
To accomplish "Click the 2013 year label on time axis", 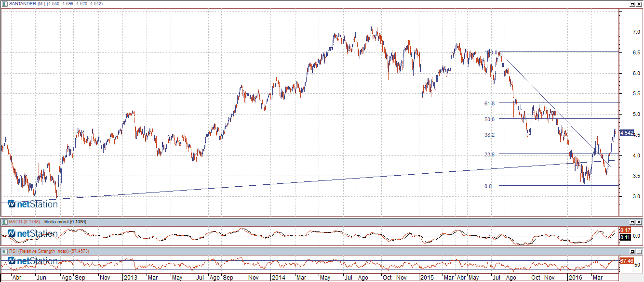I will [130, 278].
